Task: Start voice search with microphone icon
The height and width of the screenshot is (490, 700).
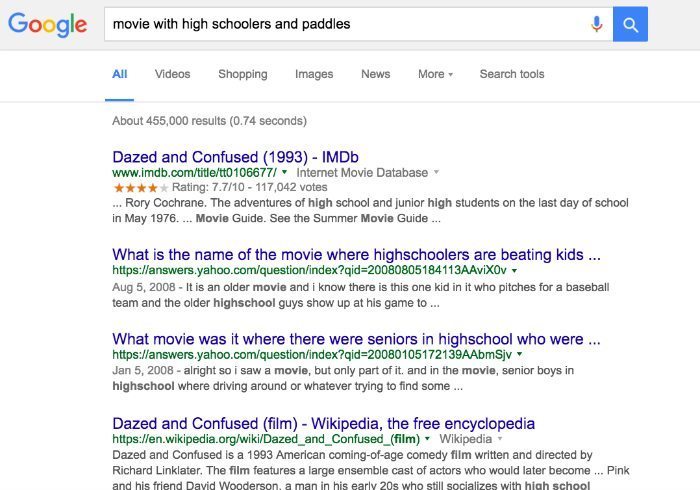Action: (x=596, y=24)
